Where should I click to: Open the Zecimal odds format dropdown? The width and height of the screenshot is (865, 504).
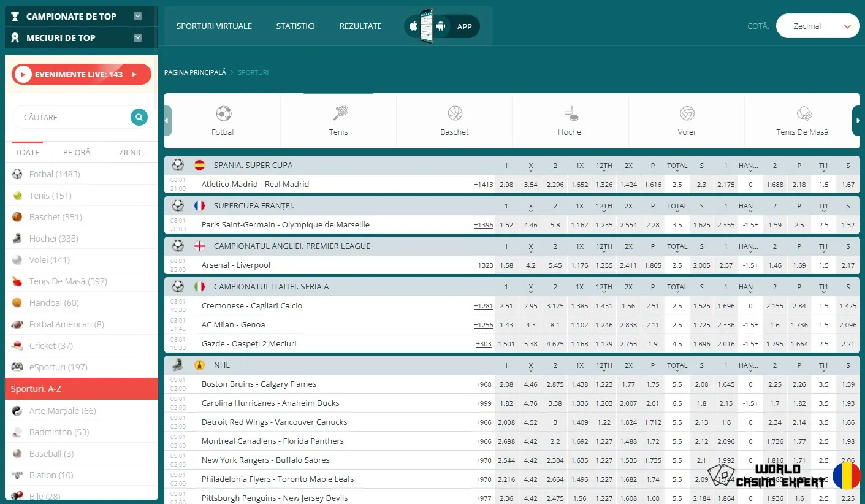[x=818, y=26]
